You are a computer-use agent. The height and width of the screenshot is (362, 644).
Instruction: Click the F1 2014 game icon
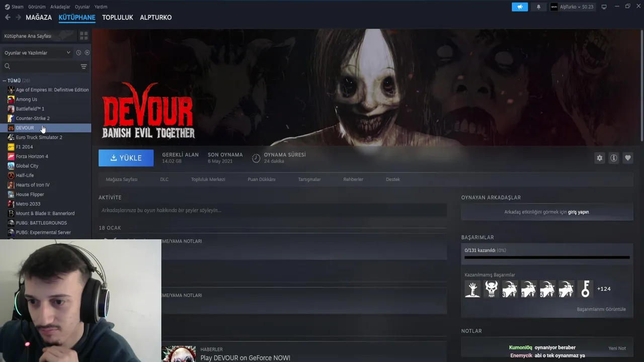(11, 147)
